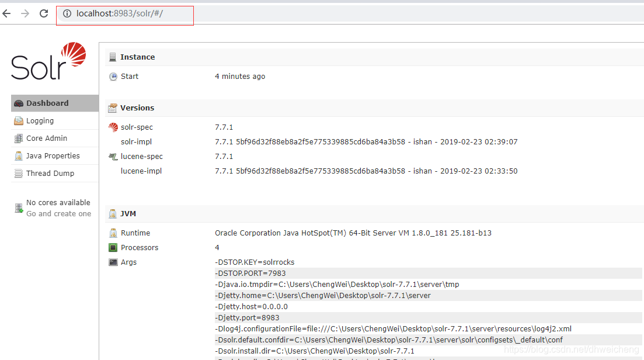This screenshot has width=644, height=360.
Task: Open Java Properties in sidebar
Action: pyautogui.click(x=55, y=156)
